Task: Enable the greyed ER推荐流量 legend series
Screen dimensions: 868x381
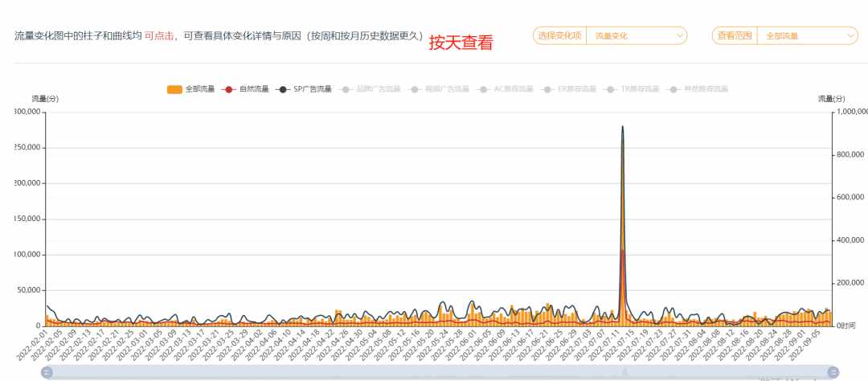Action: pyautogui.click(x=570, y=89)
